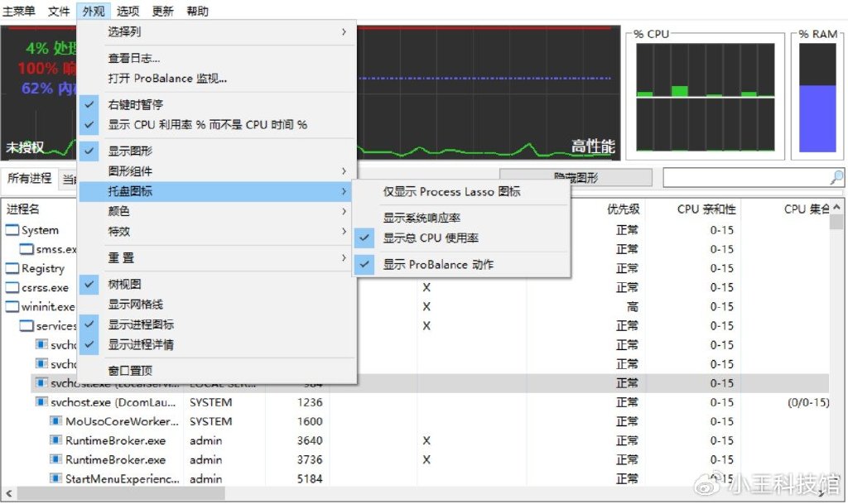The width and height of the screenshot is (848, 504).
Task: Toggle 显示进程详情 option
Action: pyautogui.click(x=217, y=344)
